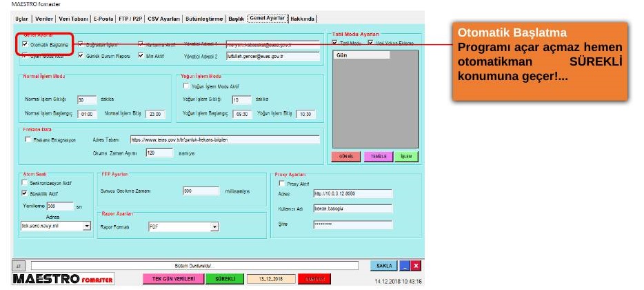Click the Yönetici Adresi 2 email field
This screenshot has height=290, width=644.
273,57
